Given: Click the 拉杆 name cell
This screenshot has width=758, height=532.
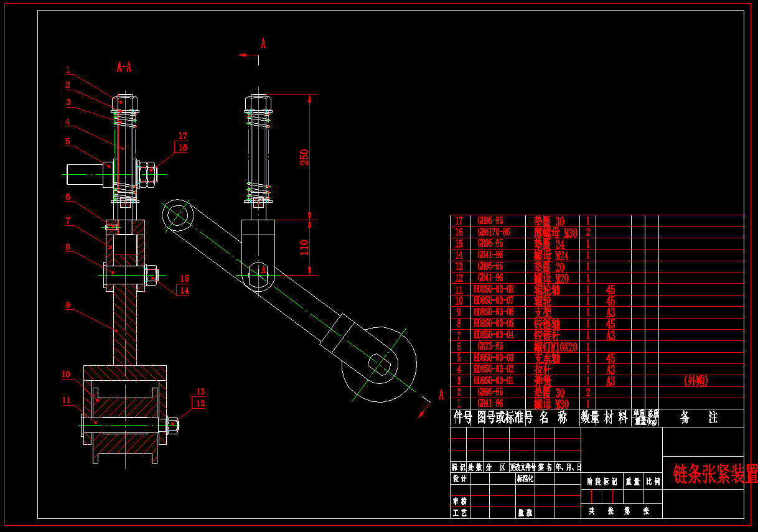Looking at the screenshot, I should [x=543, y=370].
